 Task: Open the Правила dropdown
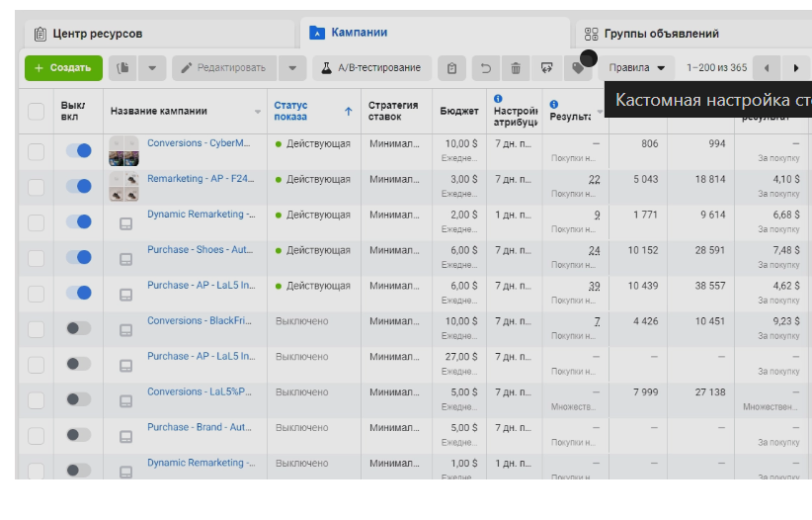coord(636,68)
